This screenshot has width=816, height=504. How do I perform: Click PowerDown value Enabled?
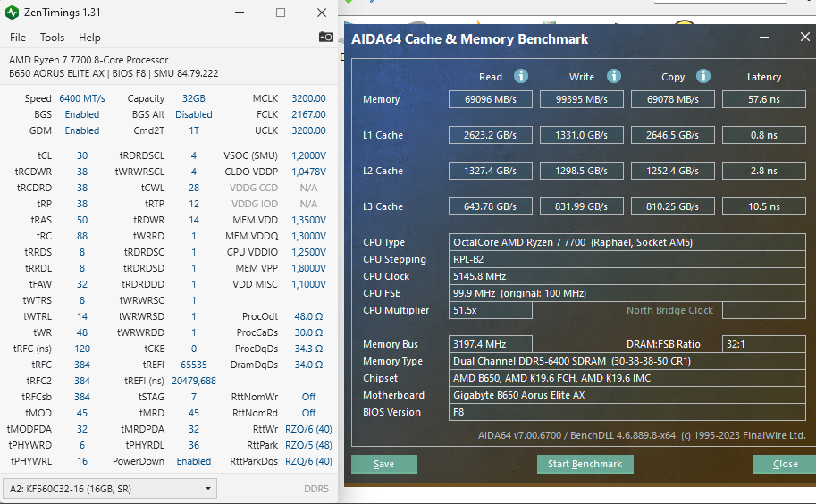[194, 461]
